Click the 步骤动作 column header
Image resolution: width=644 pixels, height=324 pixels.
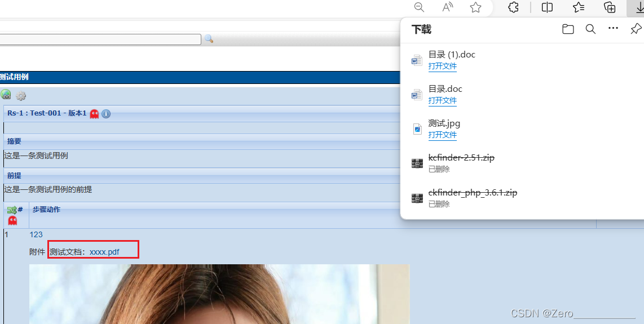pos(46,210)
